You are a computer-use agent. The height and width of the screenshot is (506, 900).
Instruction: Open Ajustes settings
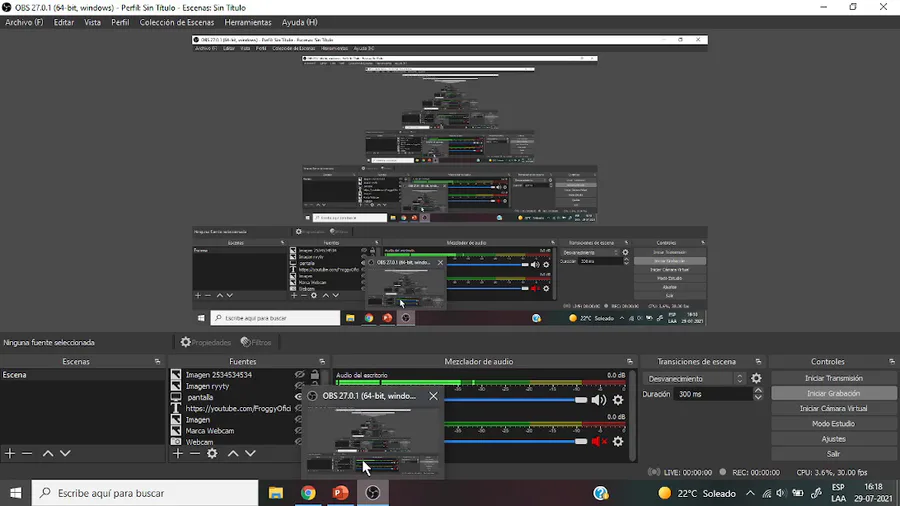833,439
